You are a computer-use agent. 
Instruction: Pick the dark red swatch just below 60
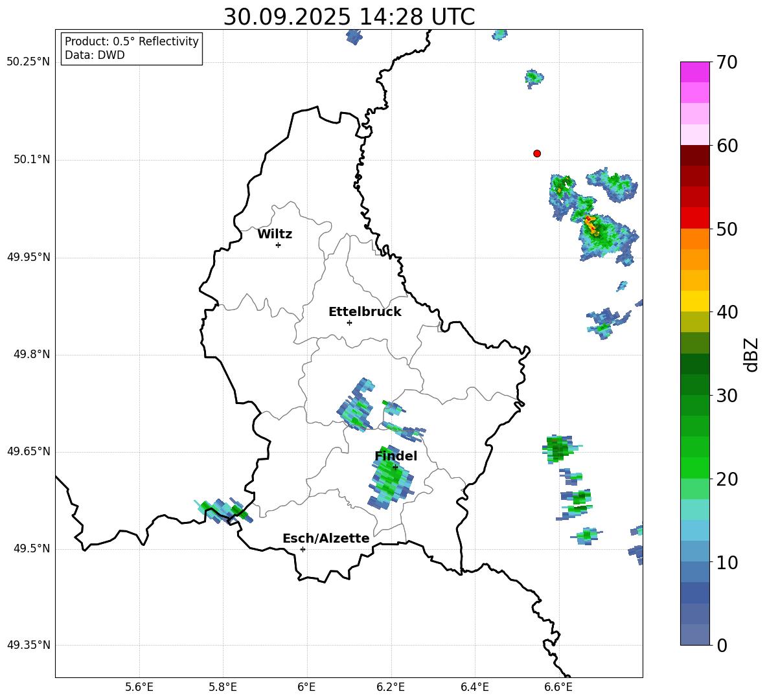(x=695, y=155)
